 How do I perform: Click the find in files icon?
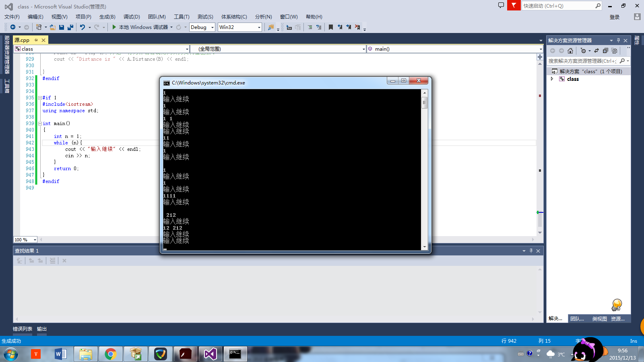pyautogui.click(x=271, y=27)
